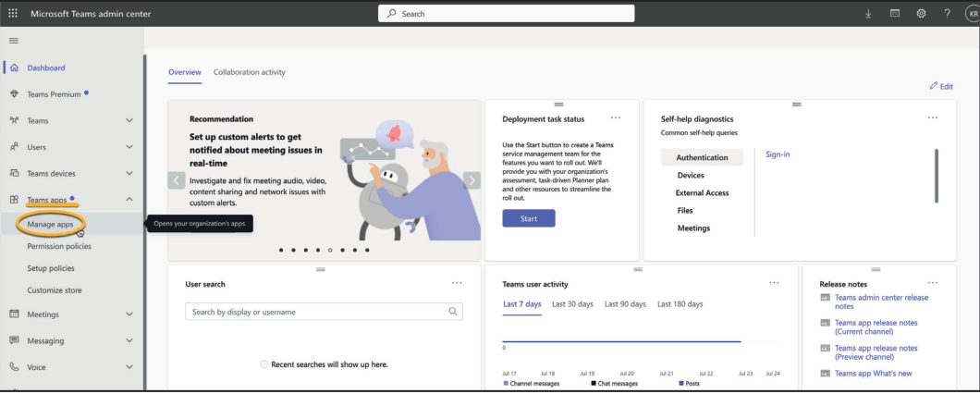980x394 pixels.
Task: Open Permission policies in sidebar
Action: click(x=59, y=246)
